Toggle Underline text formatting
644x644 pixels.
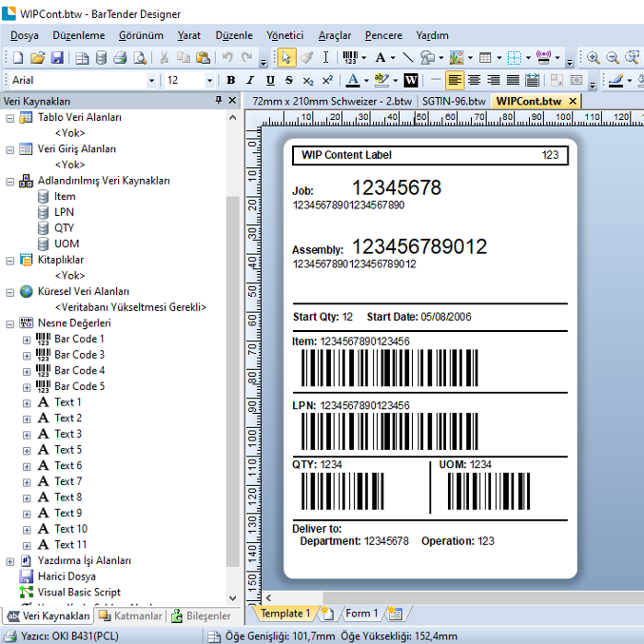(x=270, y=81)
